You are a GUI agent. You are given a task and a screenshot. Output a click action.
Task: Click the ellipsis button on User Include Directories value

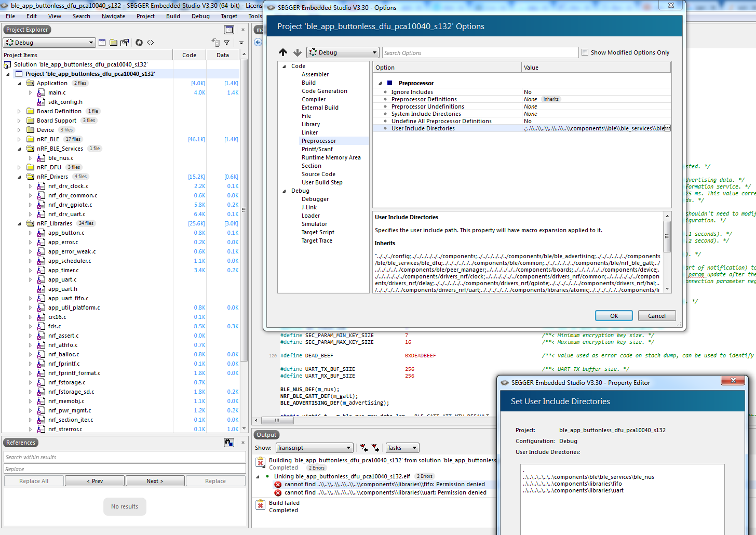[x=667, y=128]
